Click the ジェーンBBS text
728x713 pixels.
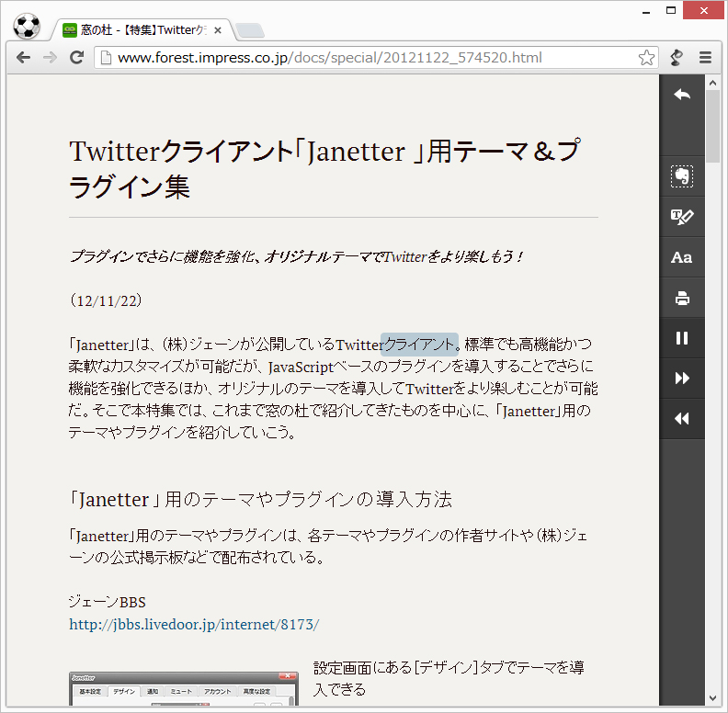coord(108,602)
